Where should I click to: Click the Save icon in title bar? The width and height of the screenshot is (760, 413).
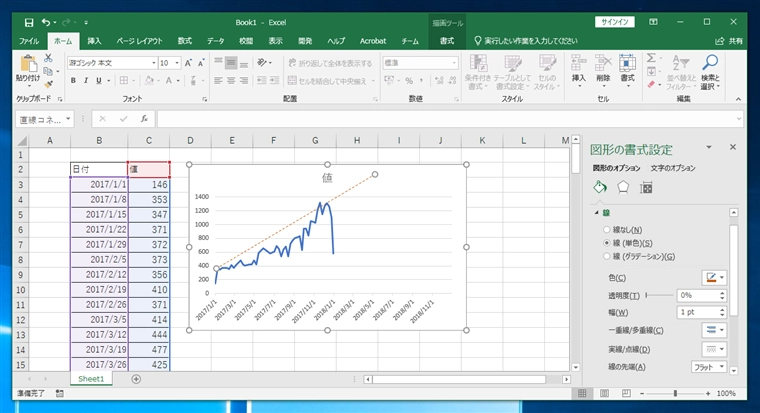[29, 22]
